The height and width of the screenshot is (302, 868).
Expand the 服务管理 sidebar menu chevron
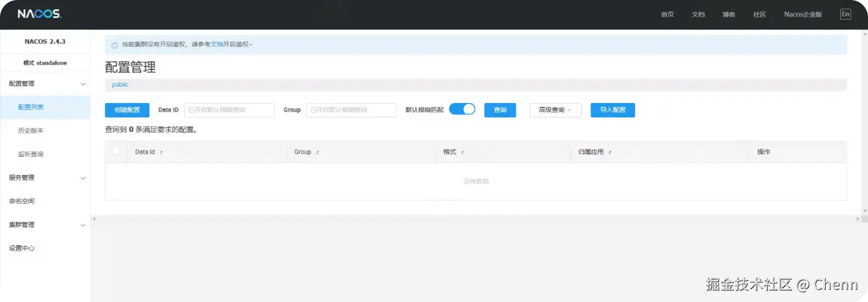tap(83, 178)
